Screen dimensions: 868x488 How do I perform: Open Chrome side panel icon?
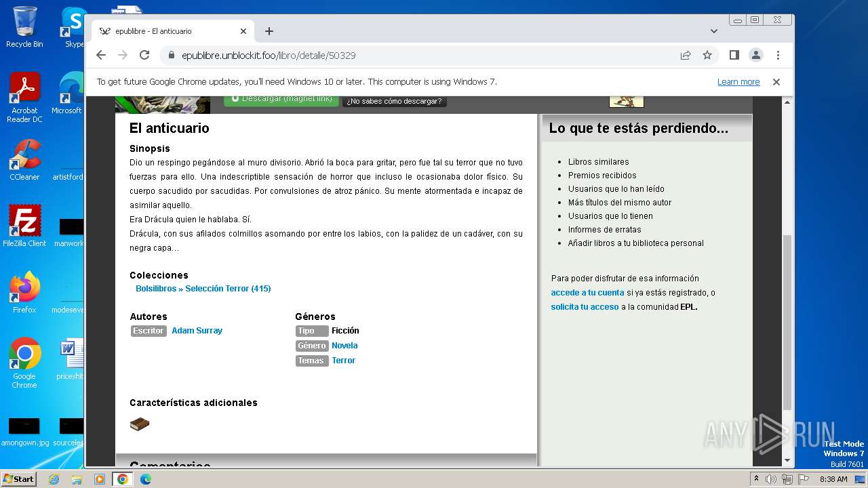[734, 55]
